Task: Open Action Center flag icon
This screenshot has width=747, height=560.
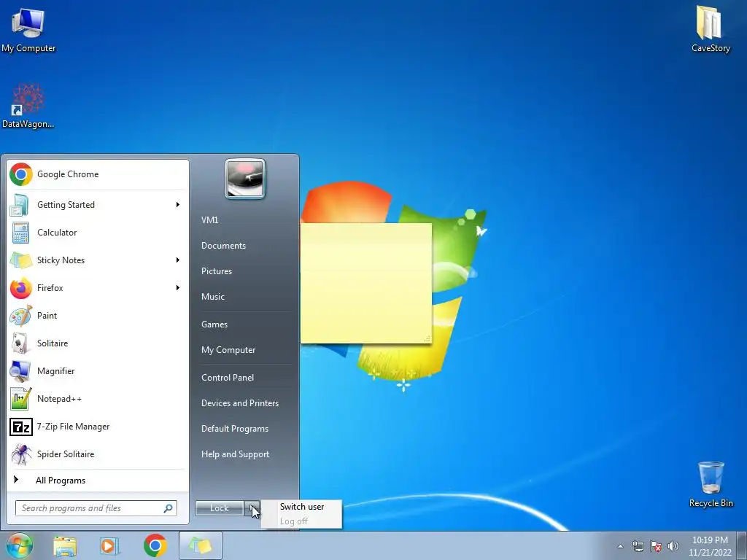Action: click(x=656, y=546)
